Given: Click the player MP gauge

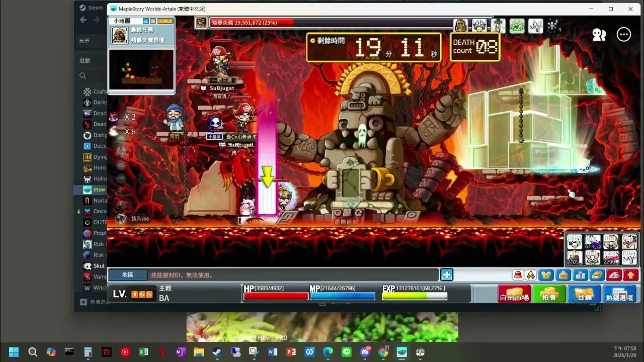Looking at the screenshot, I should (x=343, y=296).
